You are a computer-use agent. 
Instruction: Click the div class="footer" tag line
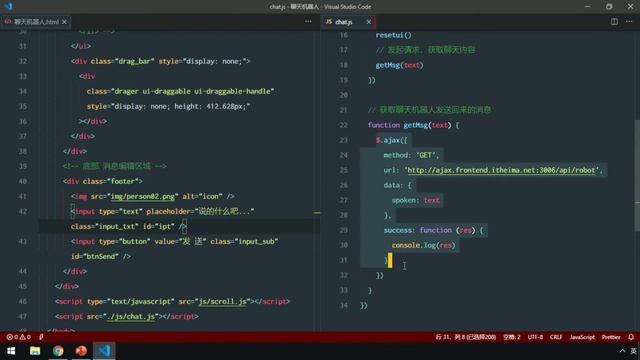(103, 181)
